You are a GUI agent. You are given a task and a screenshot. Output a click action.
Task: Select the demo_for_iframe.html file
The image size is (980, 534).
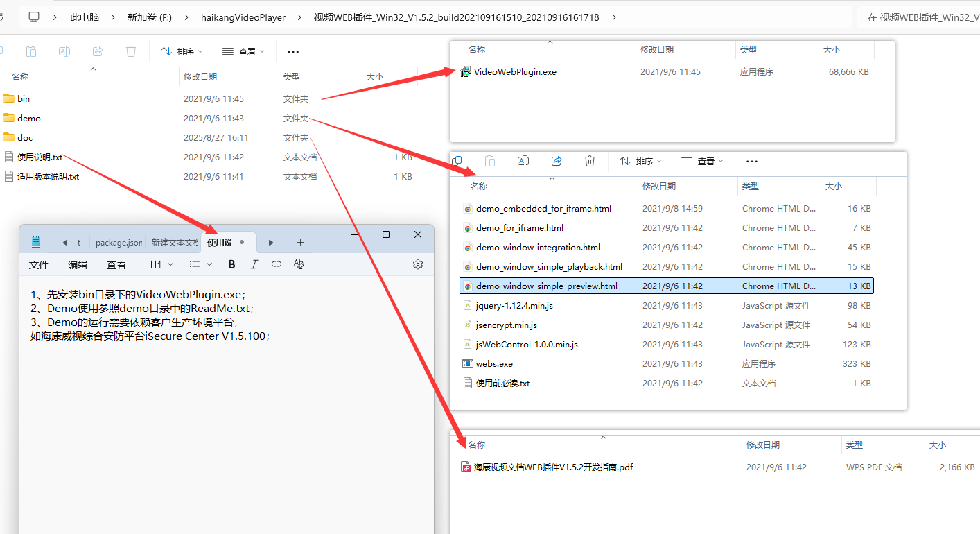point(513,227)
